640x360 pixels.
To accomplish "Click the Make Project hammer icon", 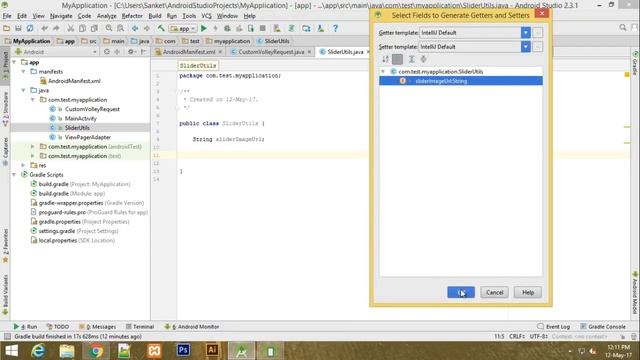I will [161, 28].
